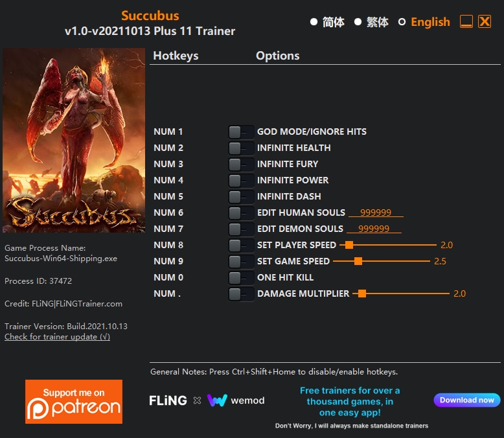Click General Notes hotkeys message

(274, 372)
